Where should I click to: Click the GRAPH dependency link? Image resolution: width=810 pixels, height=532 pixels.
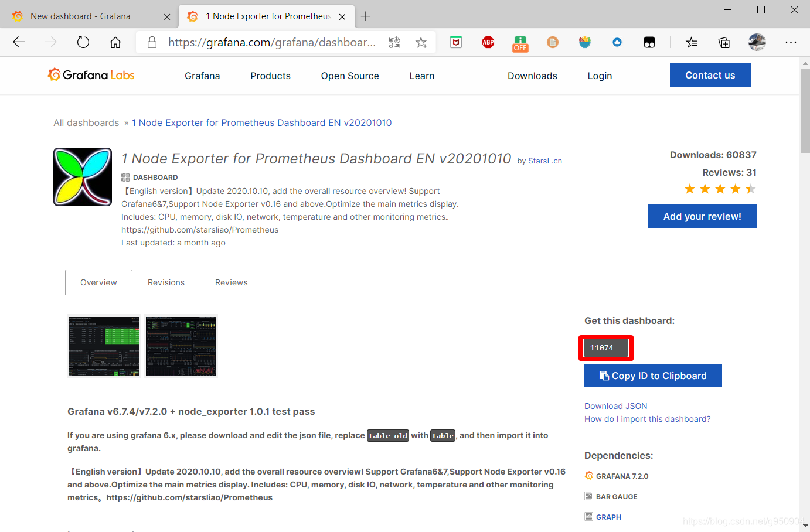pos(608,517)
